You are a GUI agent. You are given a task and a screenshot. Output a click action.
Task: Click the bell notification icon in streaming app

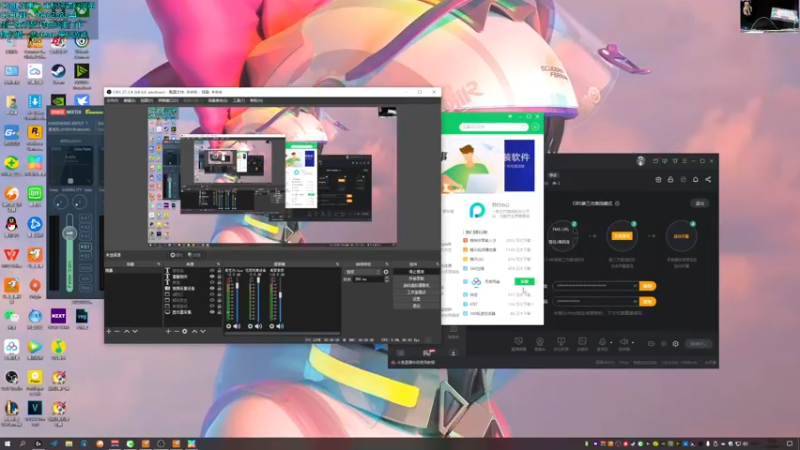(695, 180)
